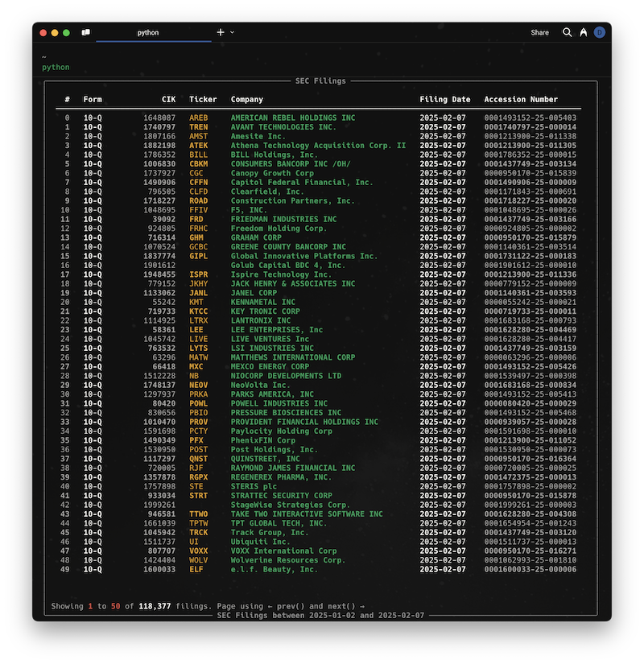Click the CIK column header

pyautogui.click(x=168, y=99)
